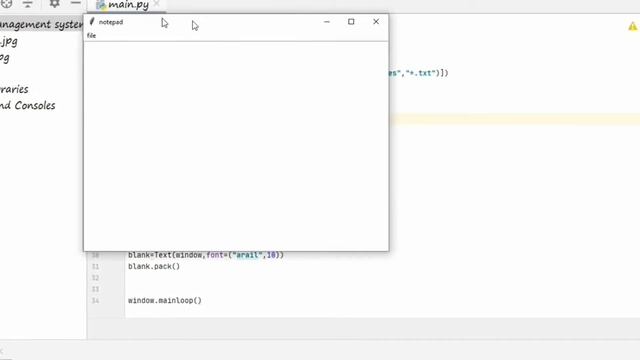
Task: Switch to the main.py editor tab
Action: [128, 5]
